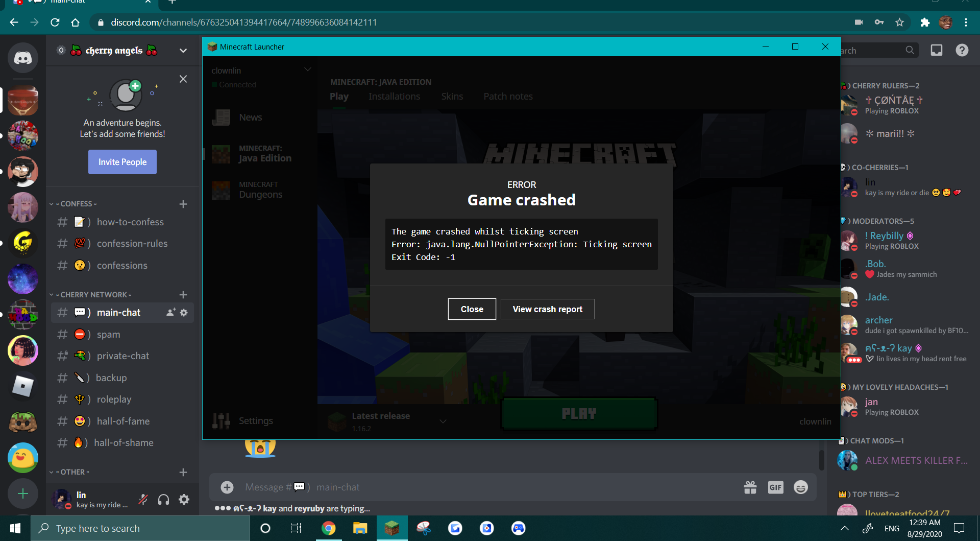Open the hall-of-fame channel
Screen dimensions: 980x541
[x=122, y=421]
